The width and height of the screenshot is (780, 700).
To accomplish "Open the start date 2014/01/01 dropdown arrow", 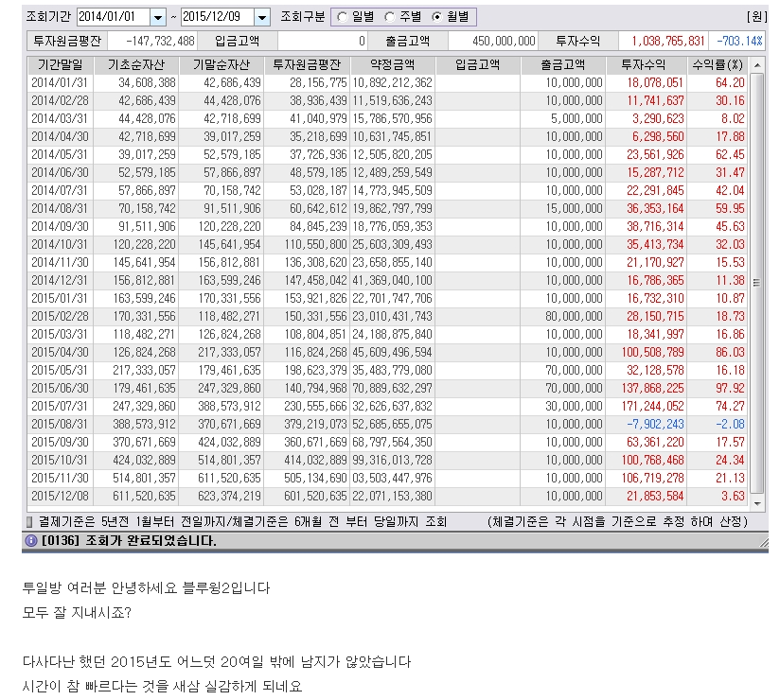I will tap(157, 17).
